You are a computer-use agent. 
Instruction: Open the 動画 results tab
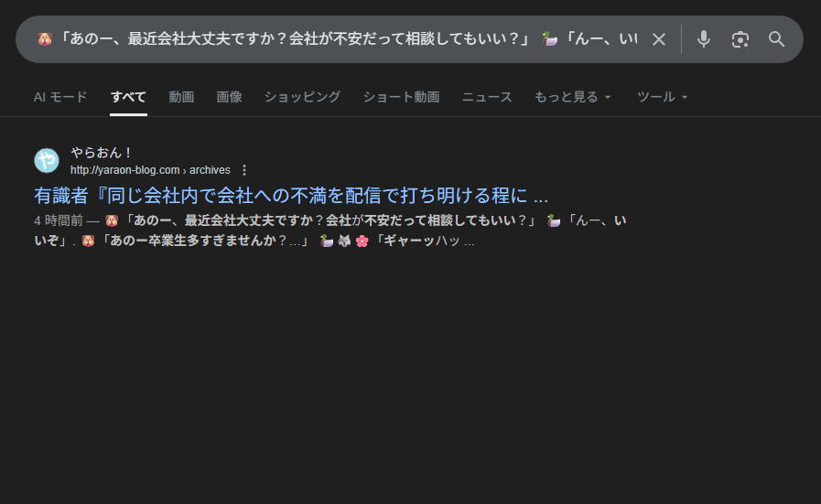pos(181,97)
